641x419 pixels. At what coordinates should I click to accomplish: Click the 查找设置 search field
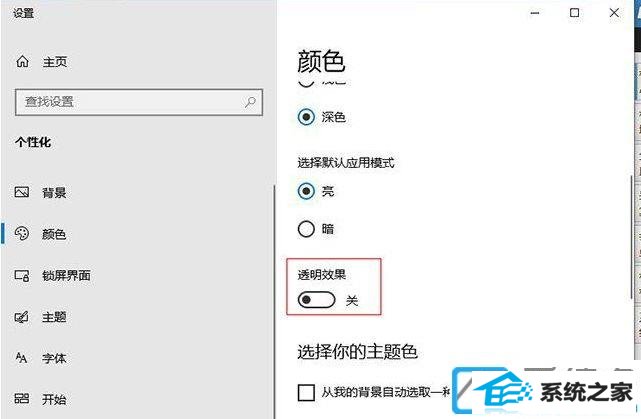pyautogui.click(x=139, y=102)
